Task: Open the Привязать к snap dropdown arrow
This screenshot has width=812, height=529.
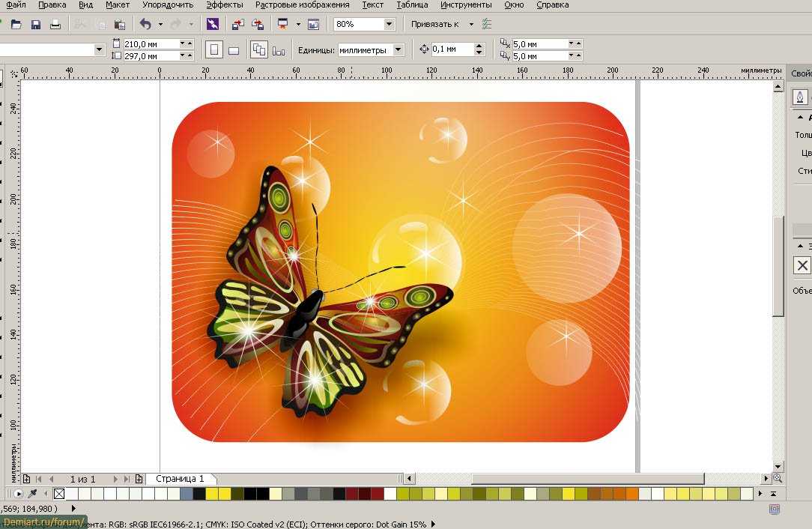Action: [470, 24]
